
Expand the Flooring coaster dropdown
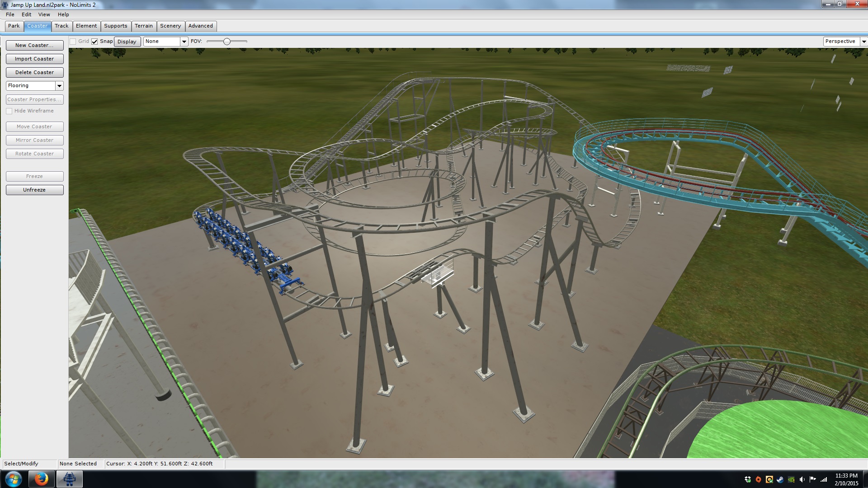point(59,86)
